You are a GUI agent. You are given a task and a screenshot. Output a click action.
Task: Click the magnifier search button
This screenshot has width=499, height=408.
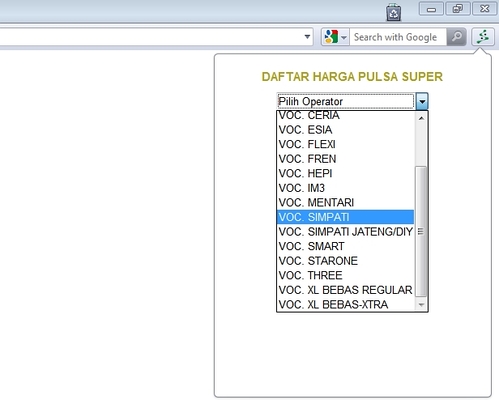456,37
